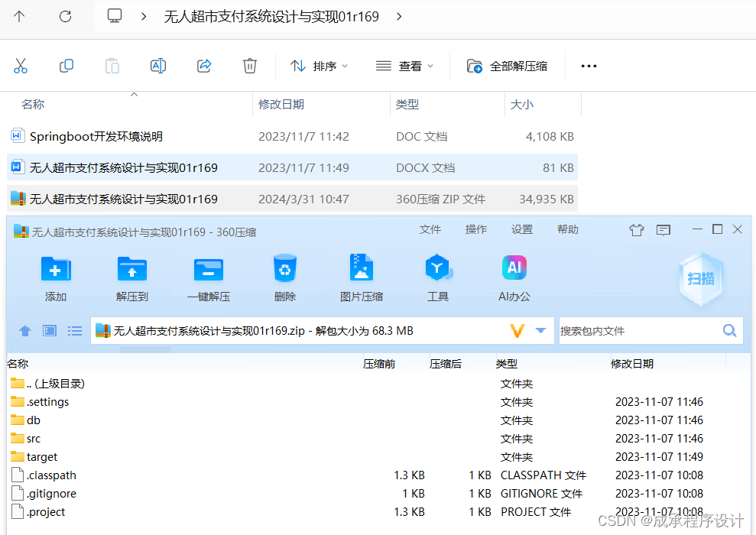This screenshot has width=756, height=535.
Task: Open the 文件 menu in 360压缩
Action: click(x=431, y=229)
